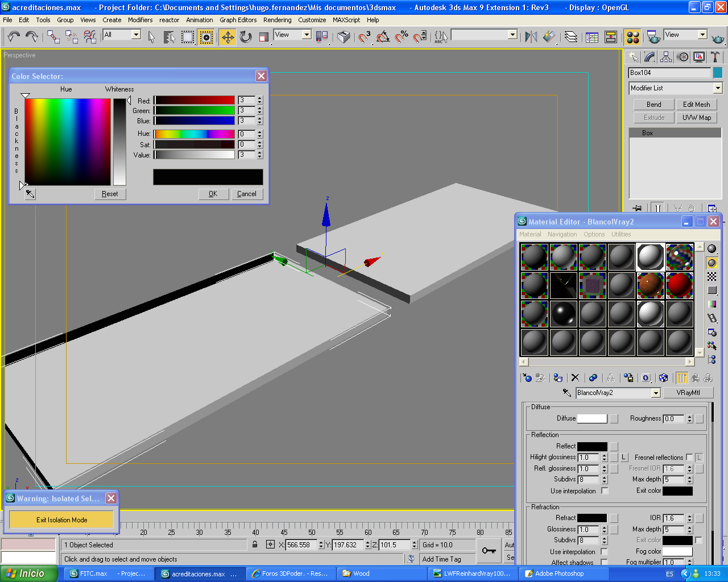Click the Inicio start button

point(28,573)
